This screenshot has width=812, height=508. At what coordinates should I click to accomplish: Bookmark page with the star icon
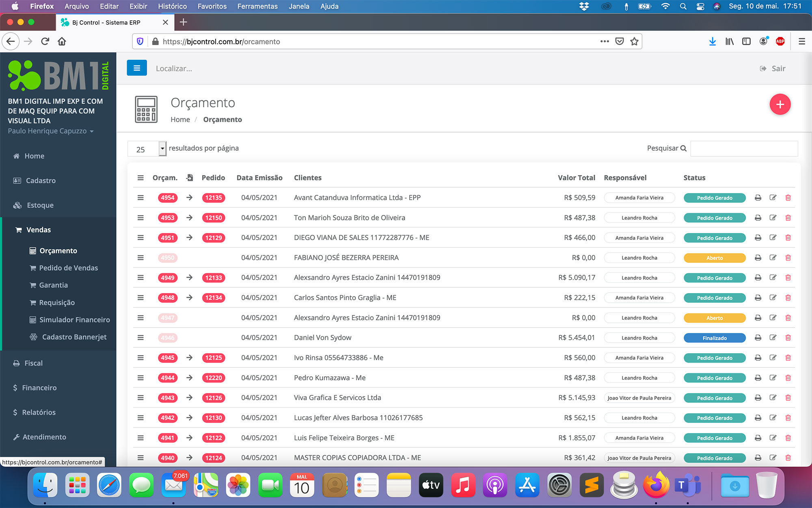point(634,41)
